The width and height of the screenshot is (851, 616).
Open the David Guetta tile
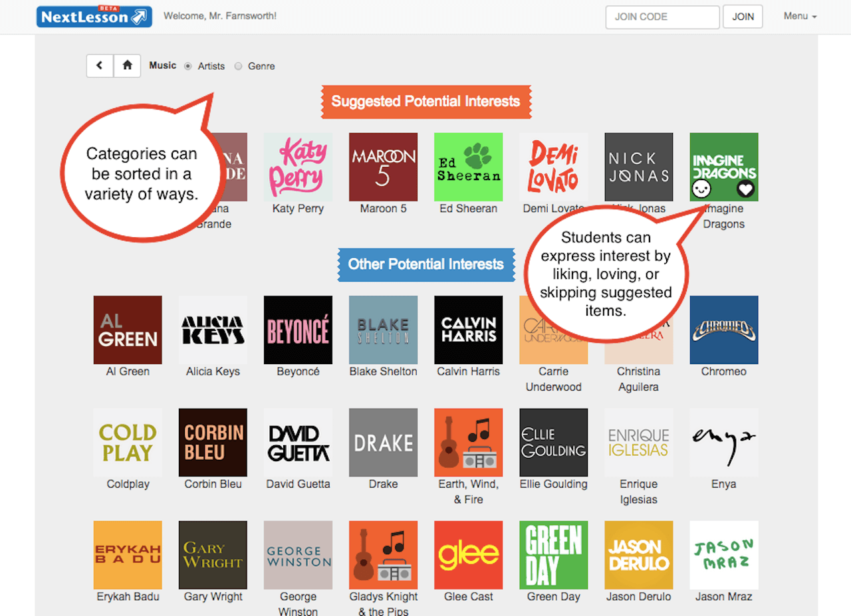coord(298,443)
